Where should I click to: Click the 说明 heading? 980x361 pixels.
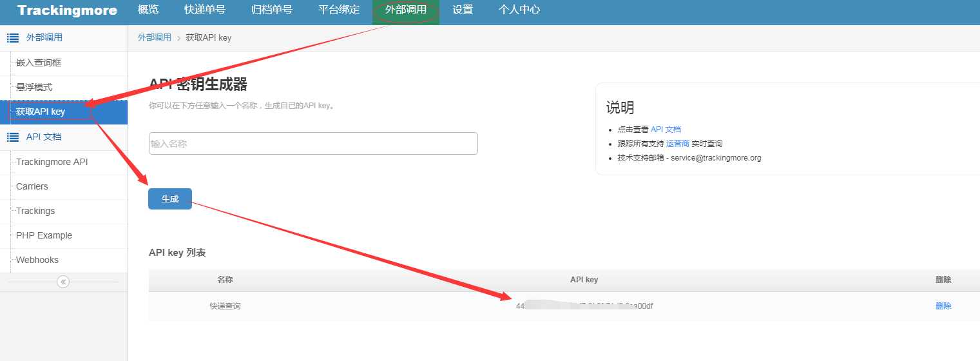tap(620, 108)
